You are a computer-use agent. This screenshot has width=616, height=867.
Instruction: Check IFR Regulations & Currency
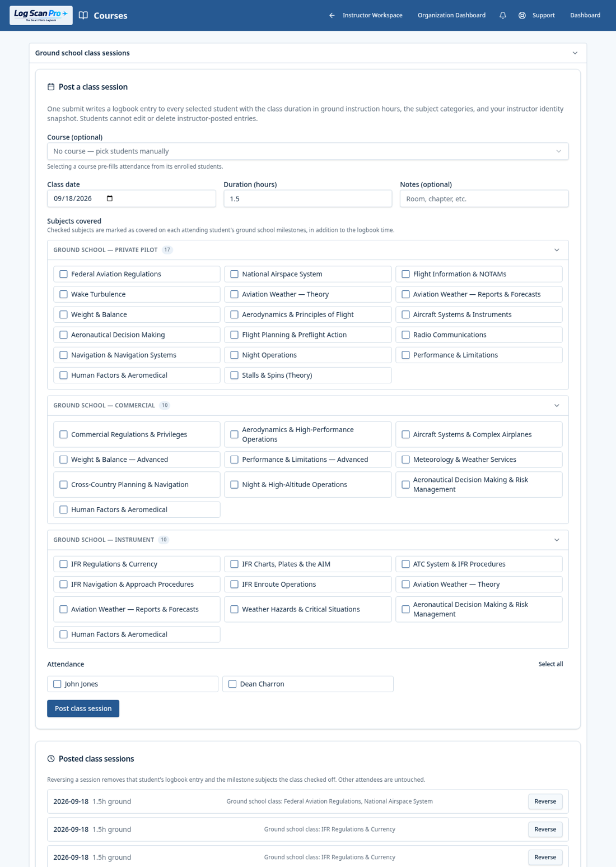63,564
